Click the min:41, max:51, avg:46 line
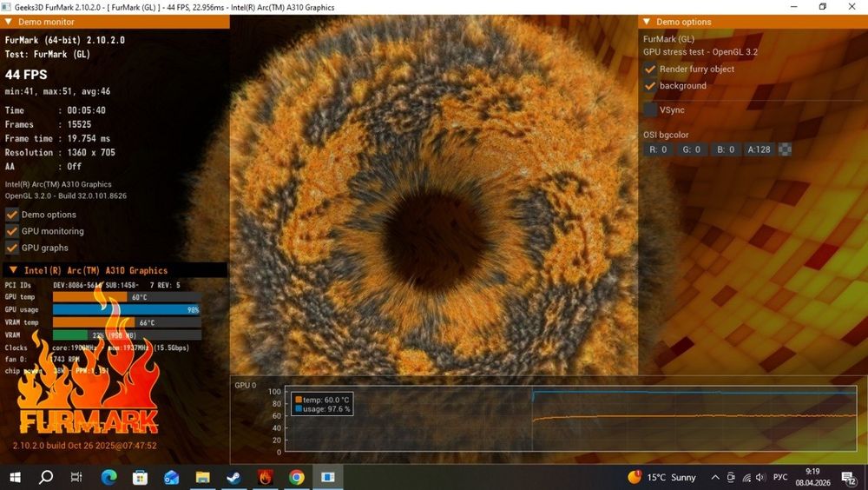868x490 pixels. click(x=57, y=91)
